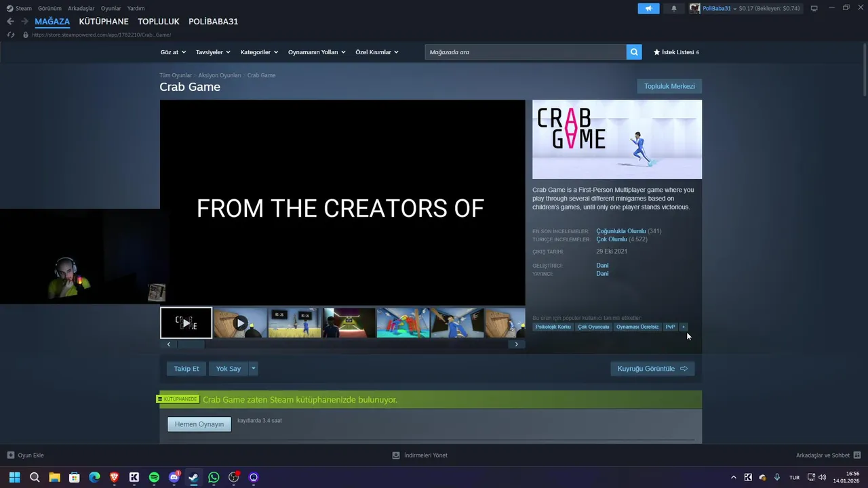This screenshot has width=868, height=488.
Task: Open Microsoft Edge from taskbar
Action: pos(94,477)
